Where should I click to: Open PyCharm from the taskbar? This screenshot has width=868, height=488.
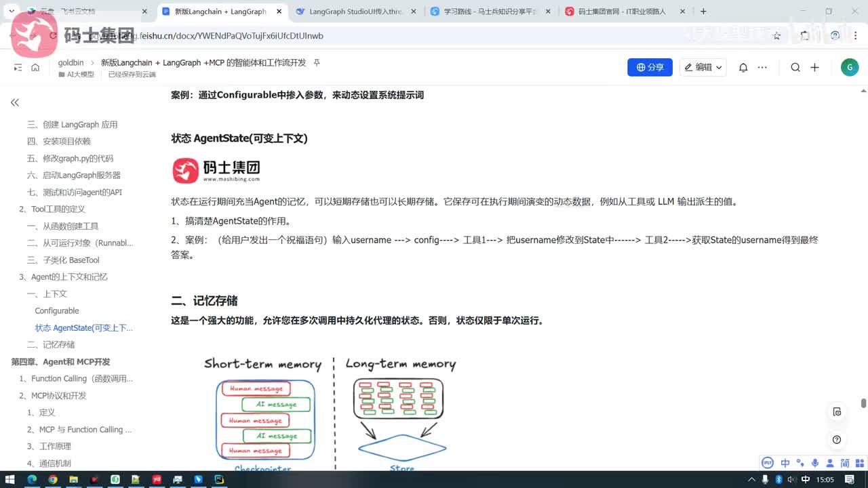pos(218,479)
